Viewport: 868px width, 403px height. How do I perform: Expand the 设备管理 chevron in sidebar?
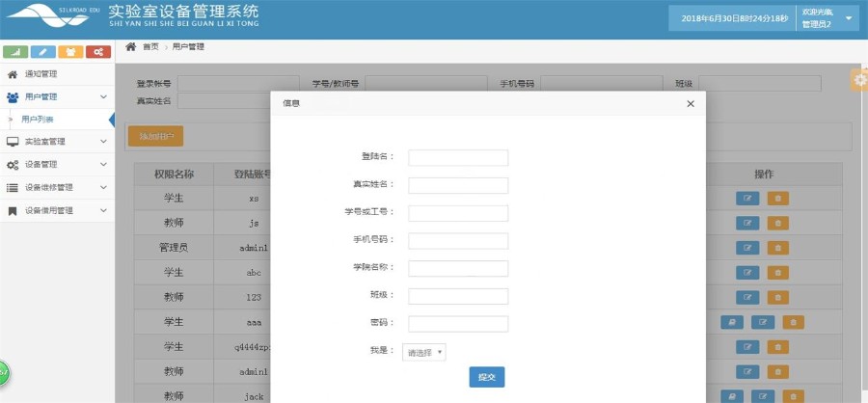coord(103,165)
